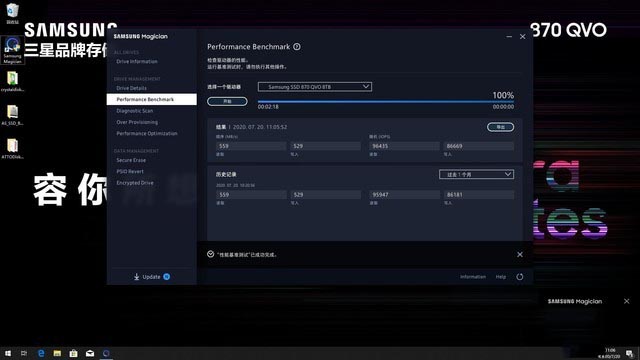The width and height of the screenshot is (640, 360).
Task: Open Help link in footer
Action: pyautogui.click(x=501, y=277)
